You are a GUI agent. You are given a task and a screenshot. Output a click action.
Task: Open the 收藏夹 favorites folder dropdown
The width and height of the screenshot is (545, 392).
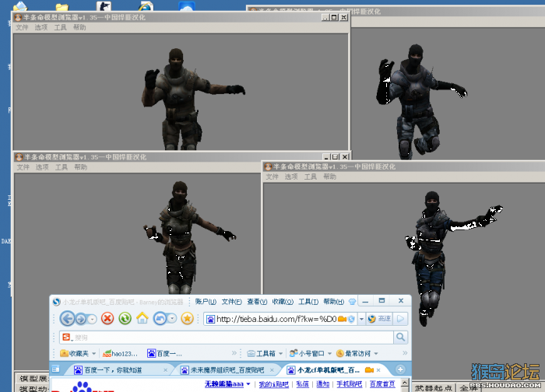tap(78, 353)
